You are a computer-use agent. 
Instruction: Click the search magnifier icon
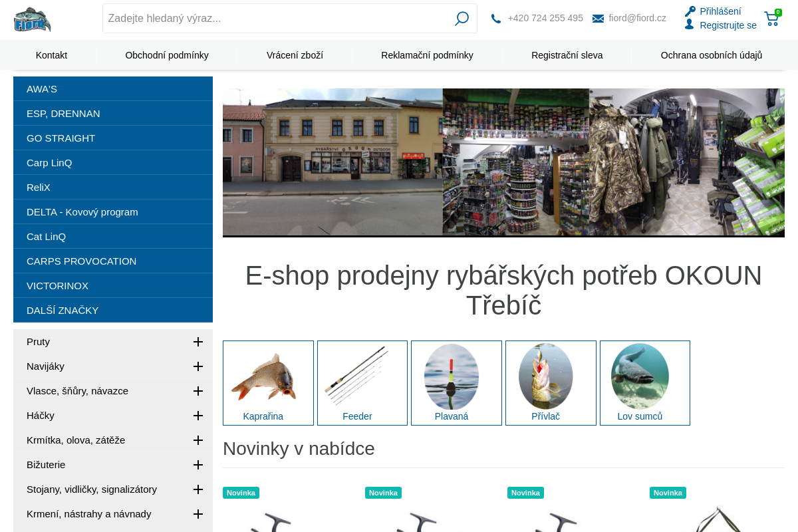[x=462, y=19]
